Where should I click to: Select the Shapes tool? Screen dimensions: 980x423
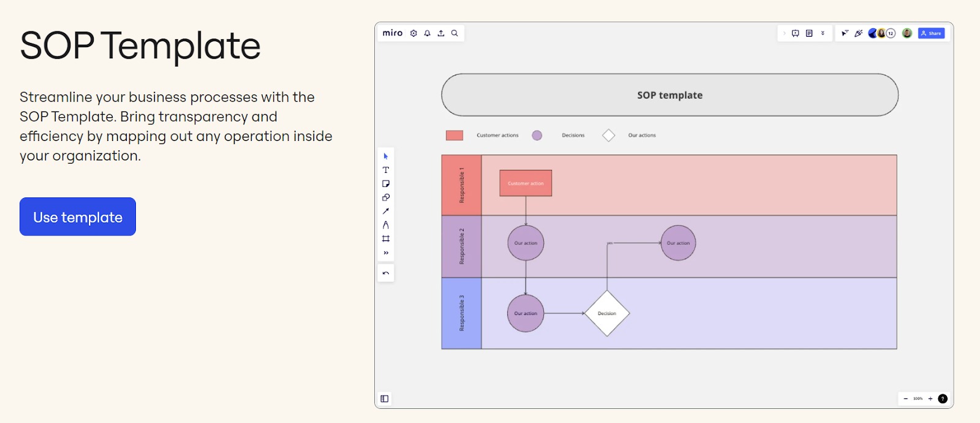pyautogui.click(x=386, y=197)
